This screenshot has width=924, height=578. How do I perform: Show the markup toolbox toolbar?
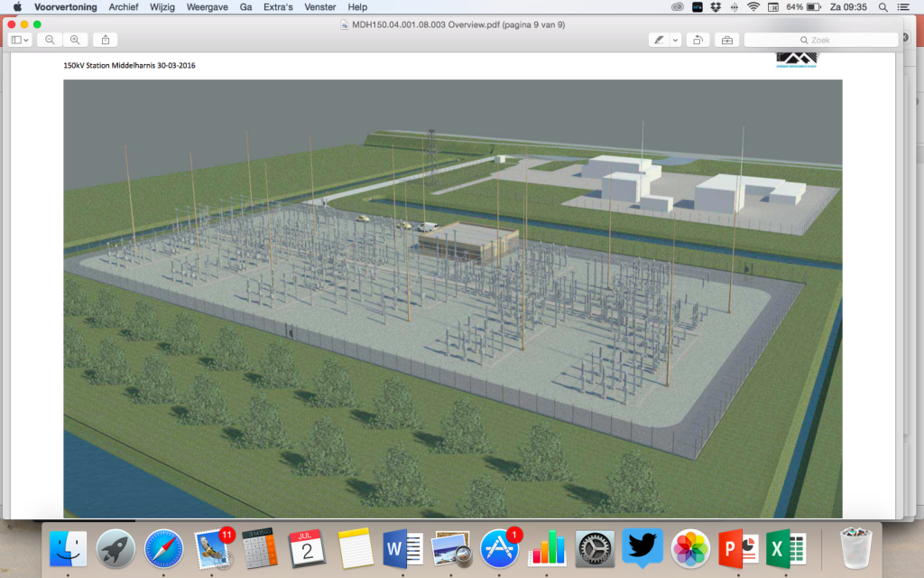coord(727,40)
